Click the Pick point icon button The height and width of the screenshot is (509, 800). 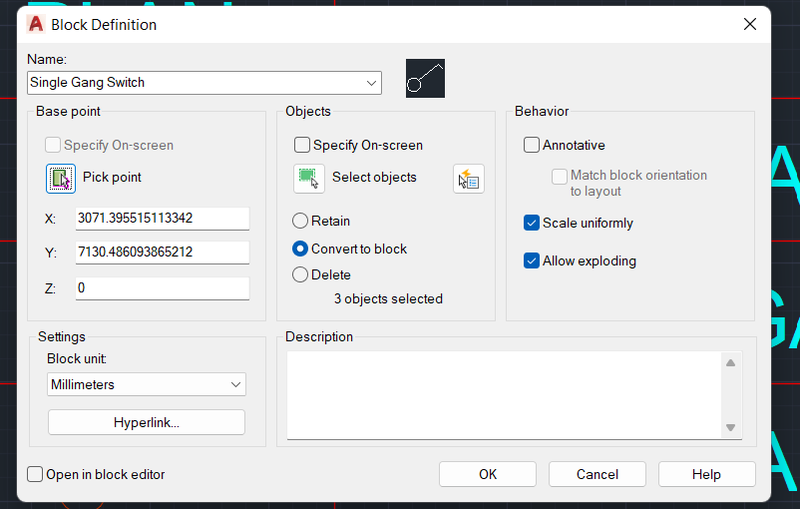(61, 179)
